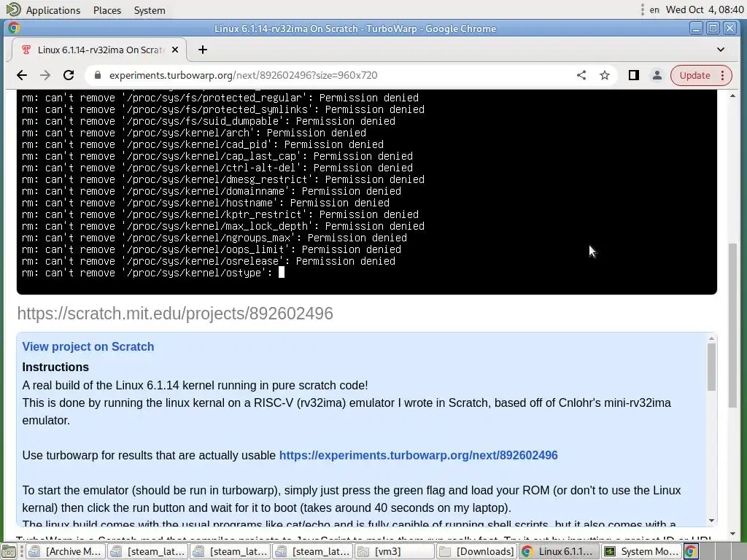
Task: Maximize the Chrome window
Action: pos(713,28)
